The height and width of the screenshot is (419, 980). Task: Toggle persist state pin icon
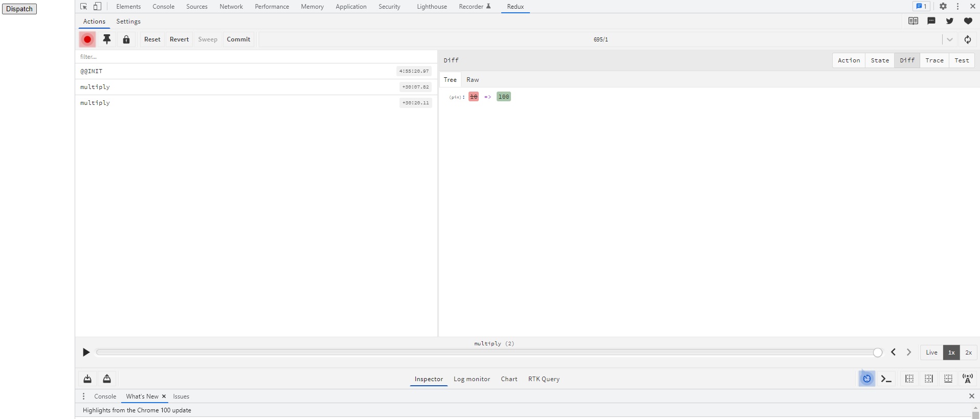107,39
